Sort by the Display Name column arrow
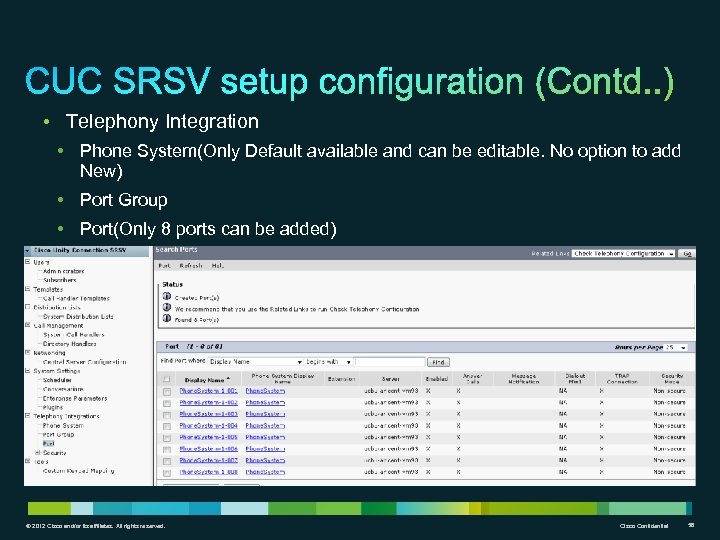 coord(228,379)
